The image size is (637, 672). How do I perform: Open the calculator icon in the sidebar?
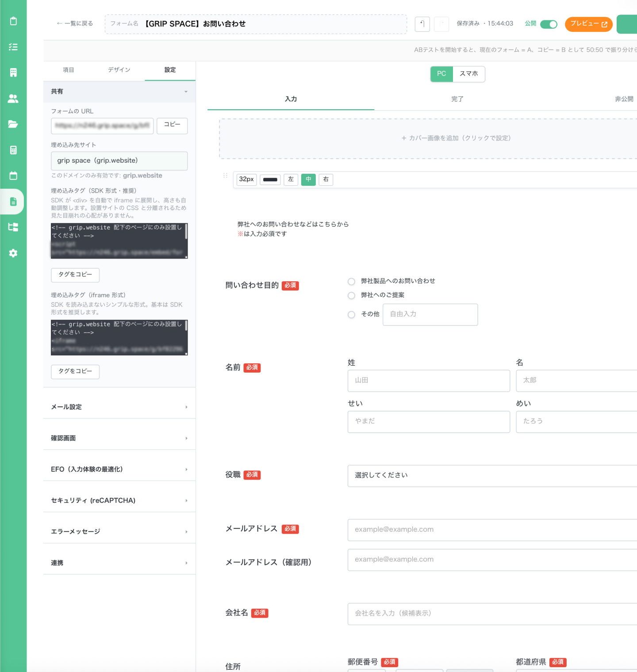point(13,150)
